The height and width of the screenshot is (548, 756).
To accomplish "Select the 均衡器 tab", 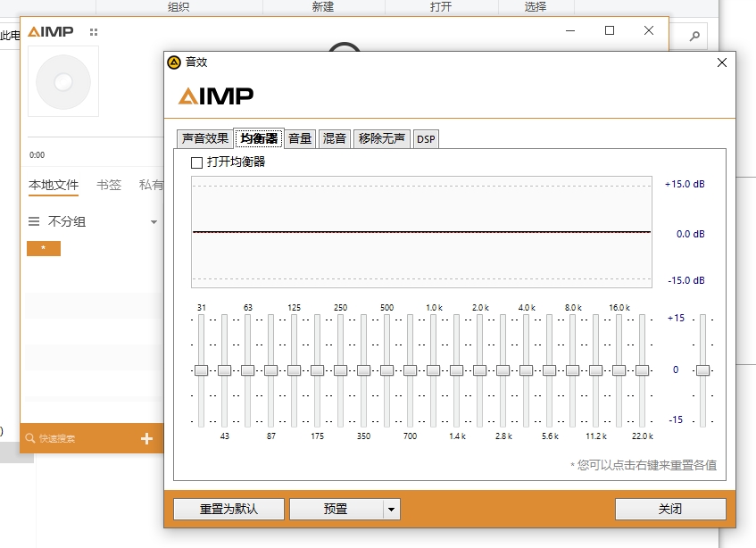I will (x=259, y=138).
